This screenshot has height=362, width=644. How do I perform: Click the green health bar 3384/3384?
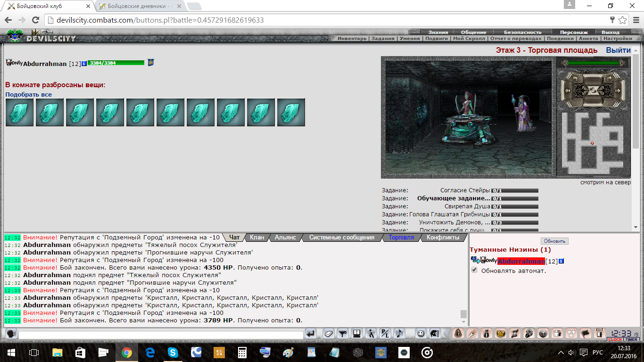(116, 63)
